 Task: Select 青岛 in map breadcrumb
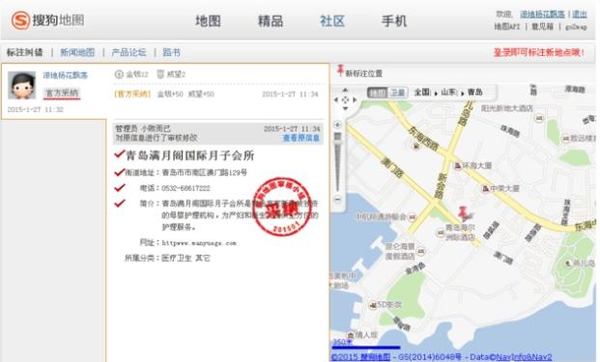click(x=475, y=92)
